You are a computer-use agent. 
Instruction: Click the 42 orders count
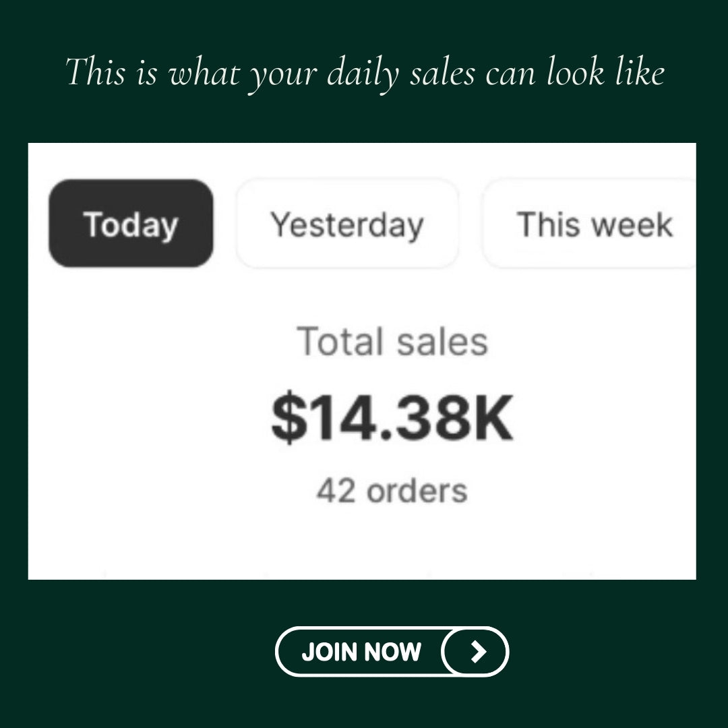[392, 491]
